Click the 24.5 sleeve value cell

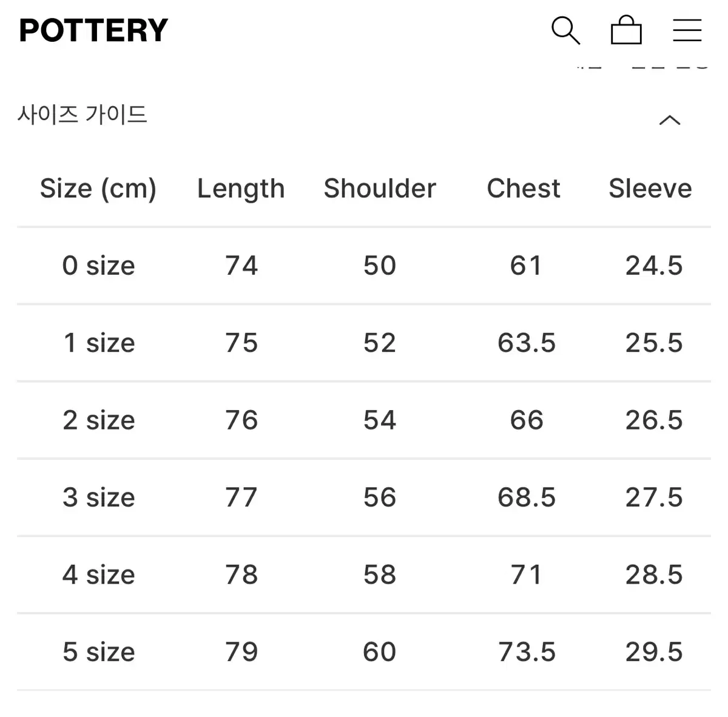coord(654,266)
